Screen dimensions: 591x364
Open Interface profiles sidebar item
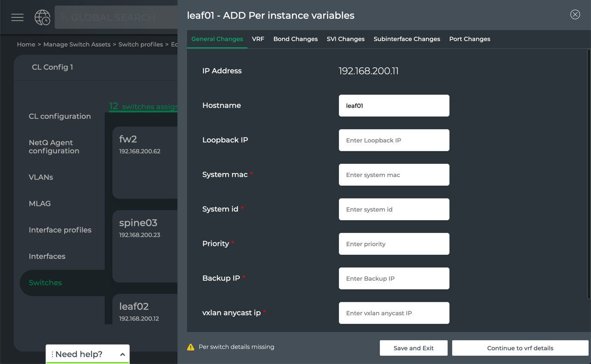point(60,230)
